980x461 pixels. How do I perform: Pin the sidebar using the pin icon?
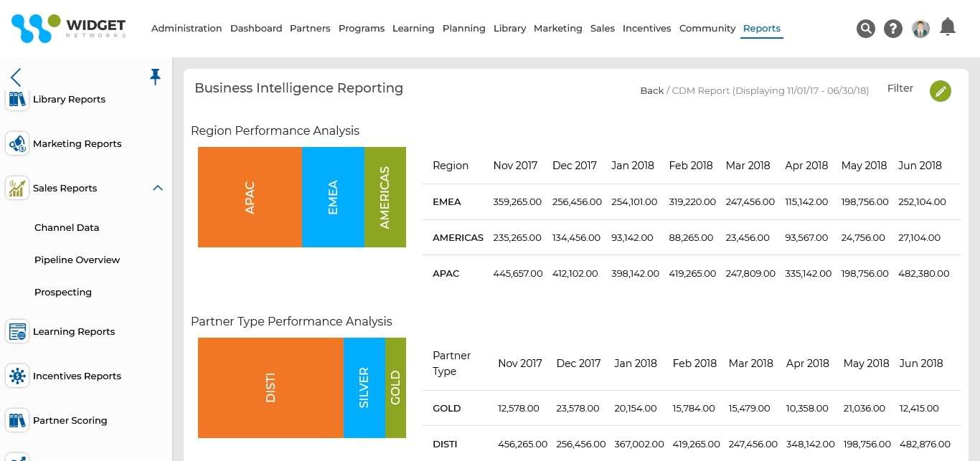coord(155,76)
